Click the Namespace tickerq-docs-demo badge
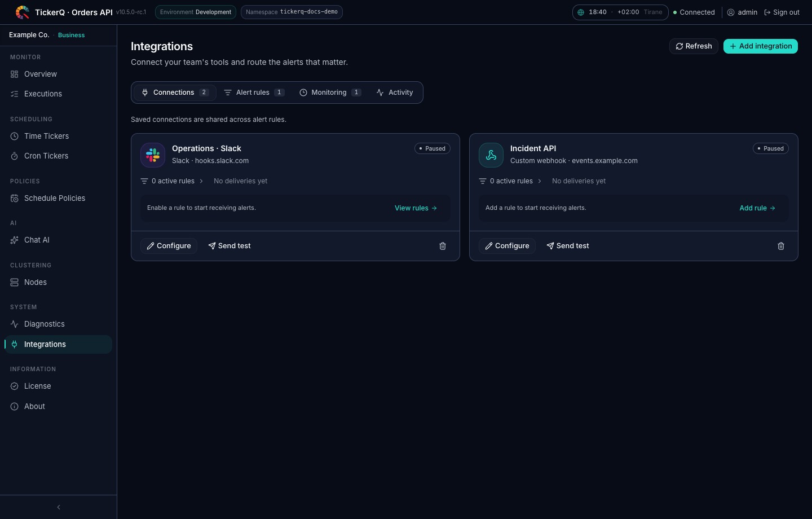The width and height of the screenshot is (812, 519). (292, 12)
